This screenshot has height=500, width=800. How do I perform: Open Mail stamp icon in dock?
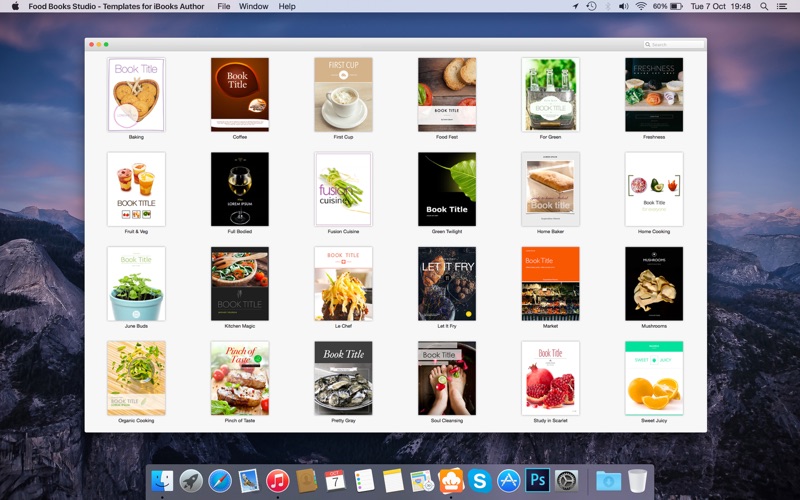pos(249,481)
